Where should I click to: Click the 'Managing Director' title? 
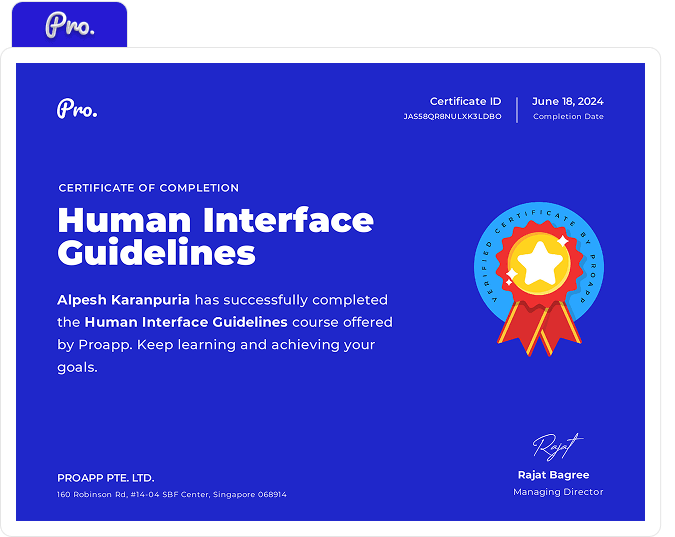[558, 492]
